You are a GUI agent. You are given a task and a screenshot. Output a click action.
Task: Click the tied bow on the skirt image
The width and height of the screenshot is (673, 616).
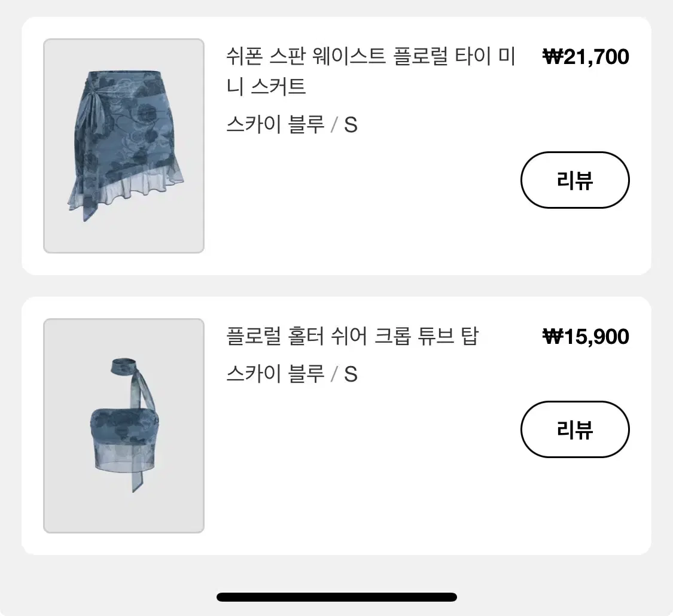(89, 96)
